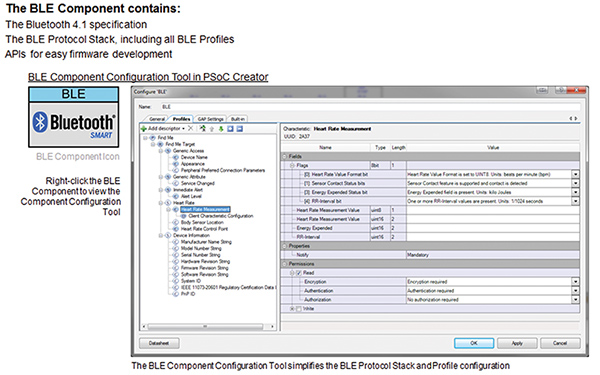
Task: Select Software Revision String tree item
Action: click(x=204, y=274)
